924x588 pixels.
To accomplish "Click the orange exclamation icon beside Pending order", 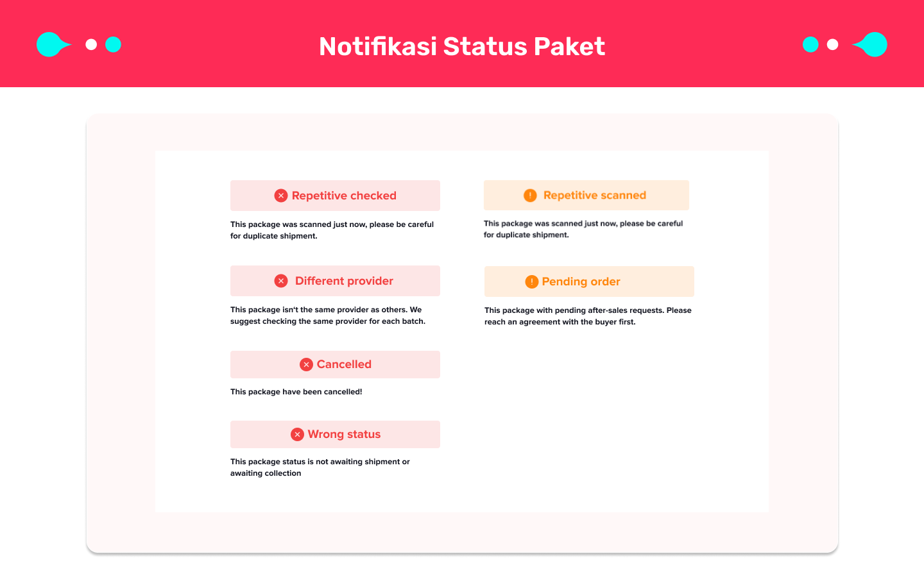I will pos(531,281).
